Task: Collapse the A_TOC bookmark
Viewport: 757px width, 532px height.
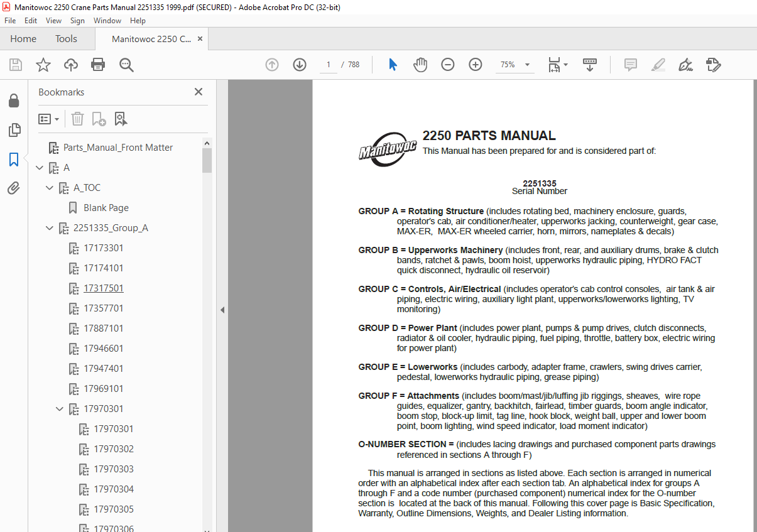Action: coord(50,188)
